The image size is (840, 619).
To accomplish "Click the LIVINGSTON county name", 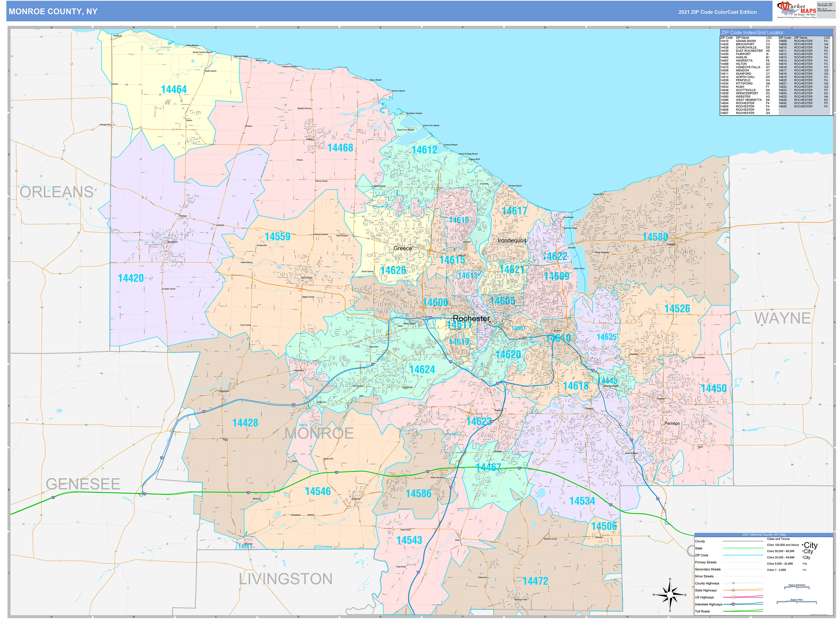I will pos(285,579).
